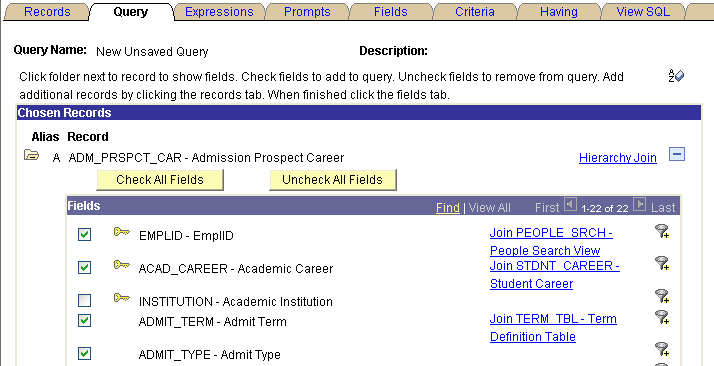Add criteria using INSTITUTION filter icon

coord(662,296)
